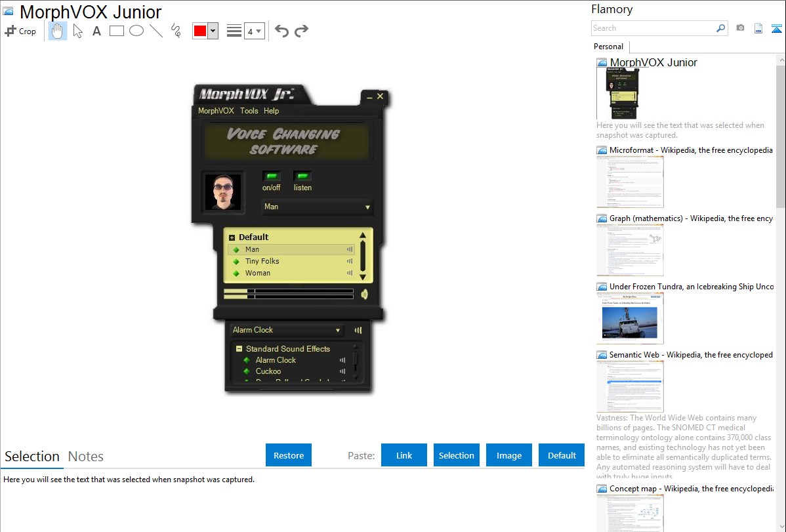This screenshot has height=532, width=786.
Task: Pick the ellipse shape tool
Action: pyautogui.click(x=136, y=31)
